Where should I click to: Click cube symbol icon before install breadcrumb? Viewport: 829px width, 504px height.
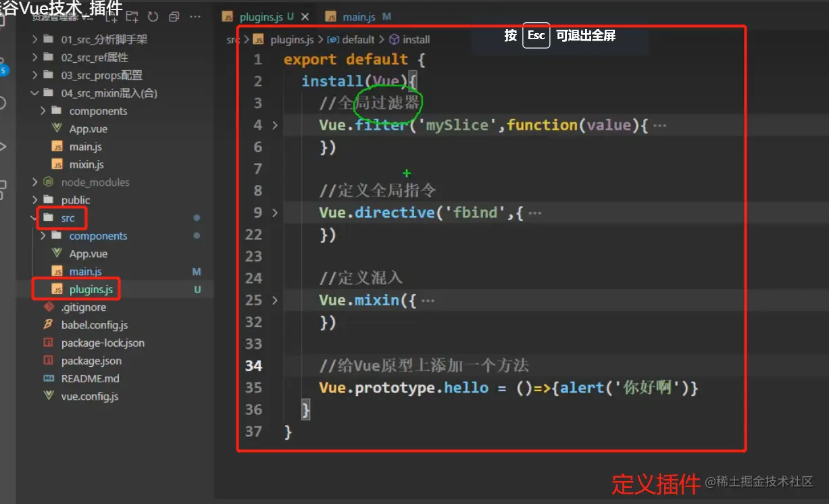tap(395, 40)
